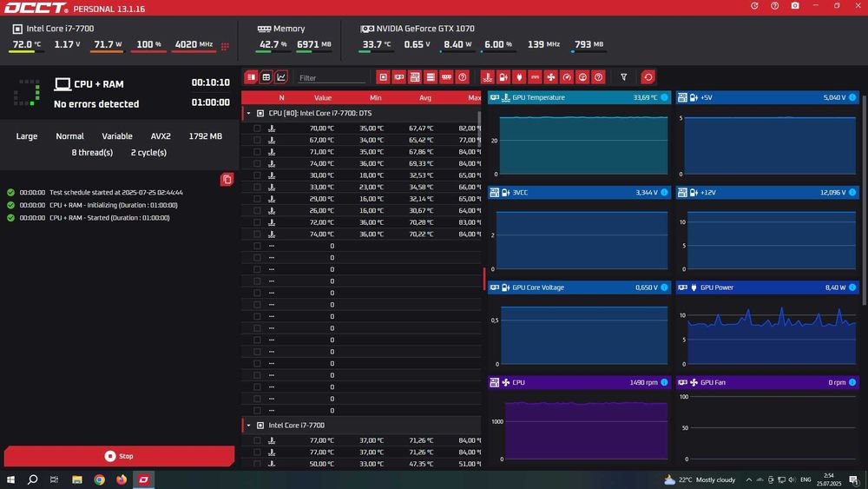The height and width of the screenshot is (489, 868).
Task: Switch to the graph-only view
Action: [x=281, y=77]
